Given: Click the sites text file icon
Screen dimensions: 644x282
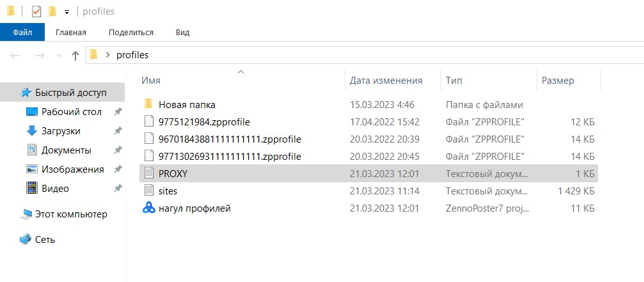Looking at the screenshot, I should 149,191.
